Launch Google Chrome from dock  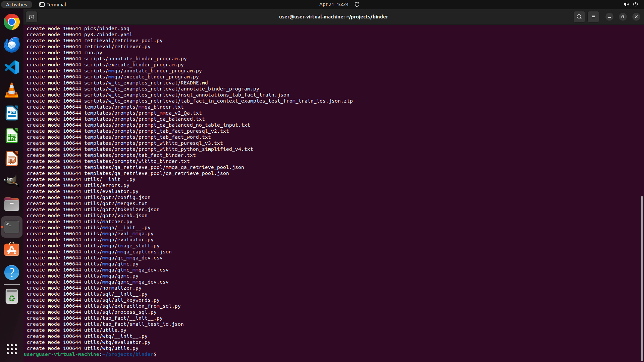point(12,22)
